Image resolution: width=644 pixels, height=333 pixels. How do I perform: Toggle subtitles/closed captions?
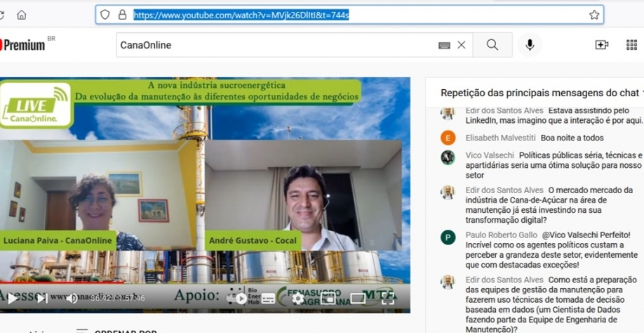(x=268, y=298)
